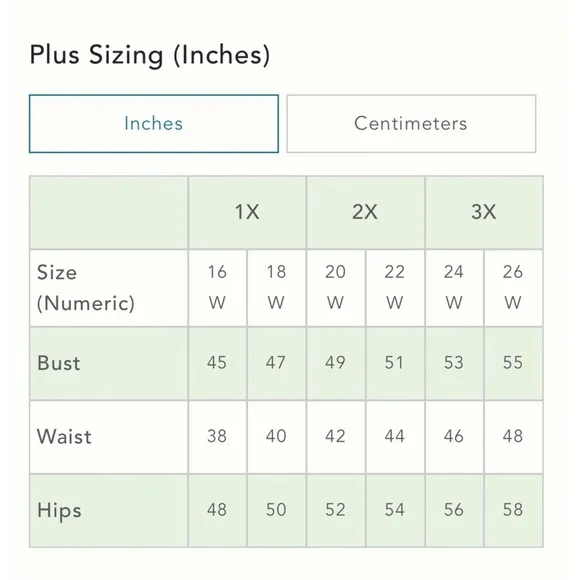Select the 24 W size cell

click(x=454, y=288)
